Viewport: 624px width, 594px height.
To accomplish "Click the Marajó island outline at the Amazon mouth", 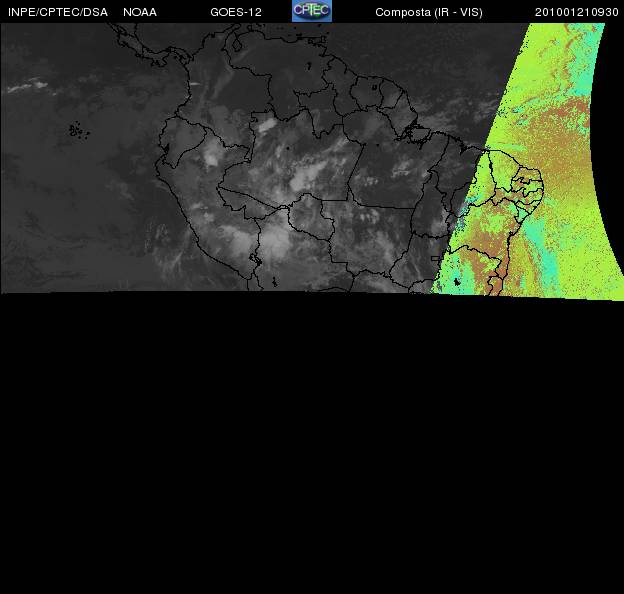I will click(411, 129).
